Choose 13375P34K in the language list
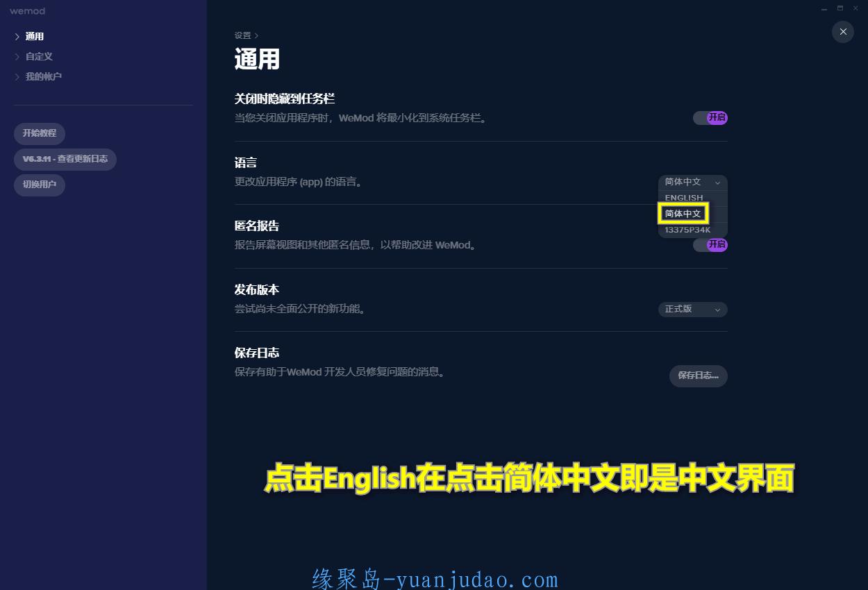This screenshot has width=868, height=590. (x=692, y=230)
